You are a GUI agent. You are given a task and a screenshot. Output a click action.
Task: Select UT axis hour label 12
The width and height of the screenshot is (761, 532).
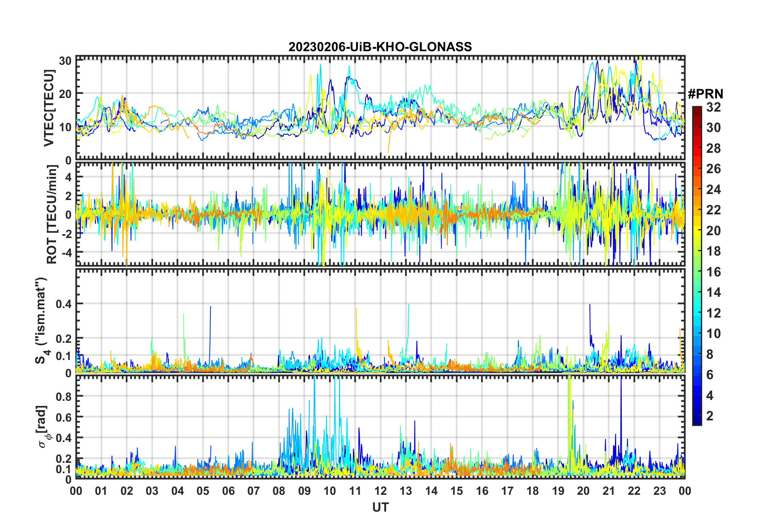click(x=380, y=491)
